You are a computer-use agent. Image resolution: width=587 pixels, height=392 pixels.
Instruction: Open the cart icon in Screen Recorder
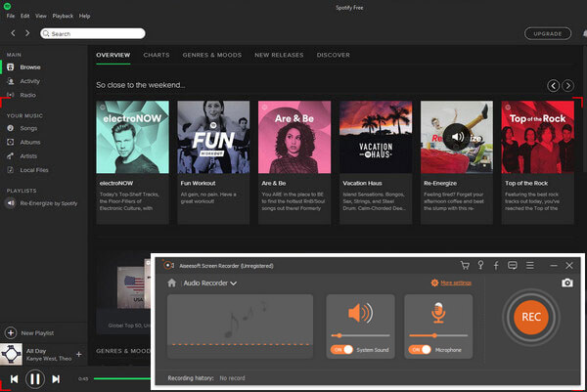pos(465,266)
